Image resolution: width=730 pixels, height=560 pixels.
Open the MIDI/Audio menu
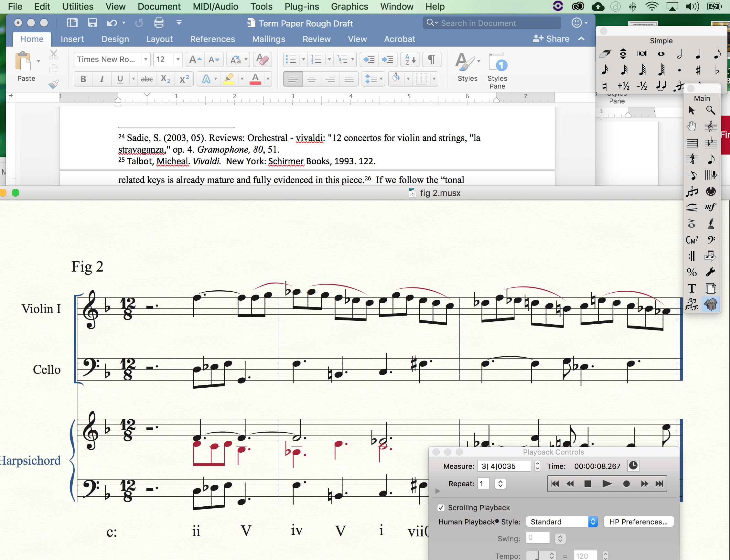point(215,6)
